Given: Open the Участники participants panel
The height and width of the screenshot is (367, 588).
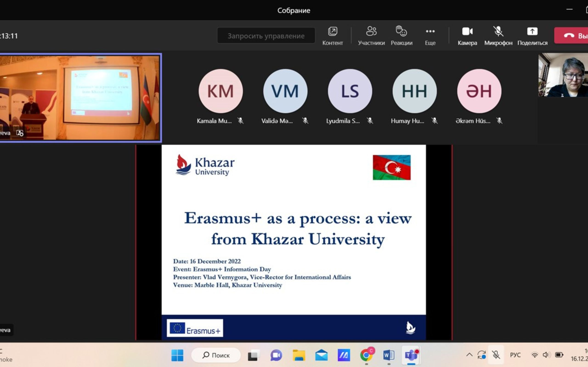Looking at the screenshot, I should pyautogui.click(x=371, y=35).
